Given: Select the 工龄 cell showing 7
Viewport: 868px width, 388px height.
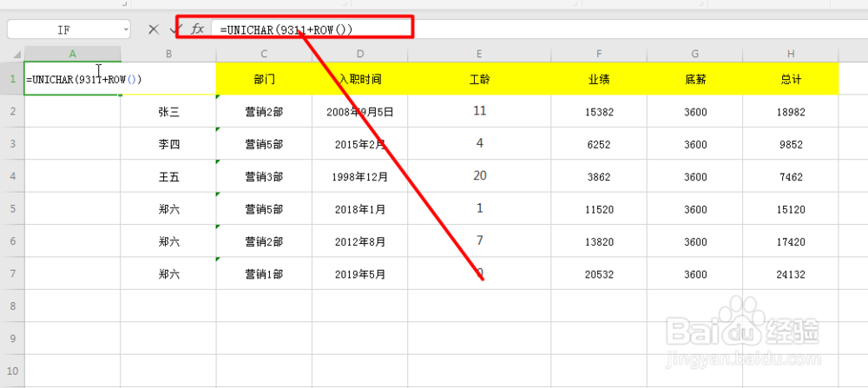Looking at the screenshot, I should tap(479, 241).
